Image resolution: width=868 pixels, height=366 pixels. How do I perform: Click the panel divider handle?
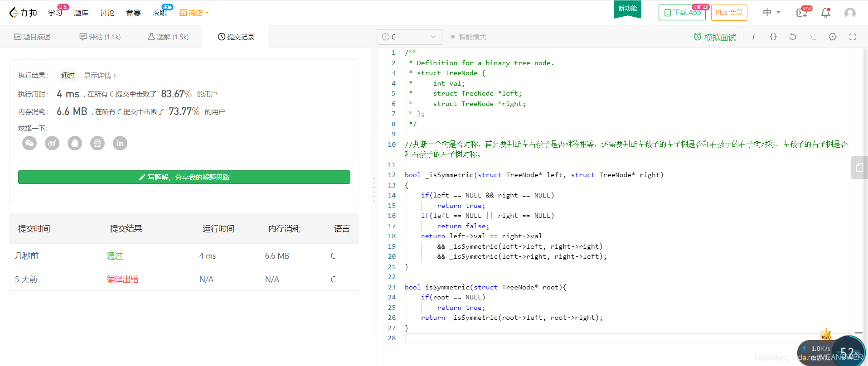[x=374, y=189]
